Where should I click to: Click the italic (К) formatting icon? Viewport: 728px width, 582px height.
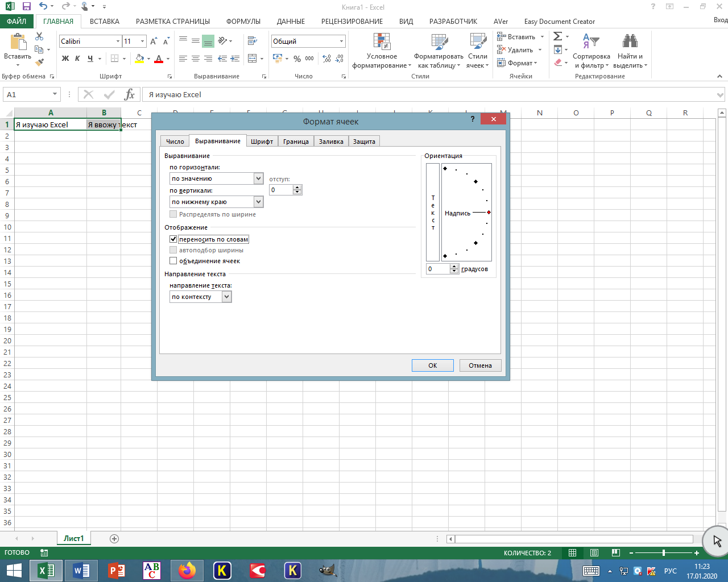click(77, 59)
